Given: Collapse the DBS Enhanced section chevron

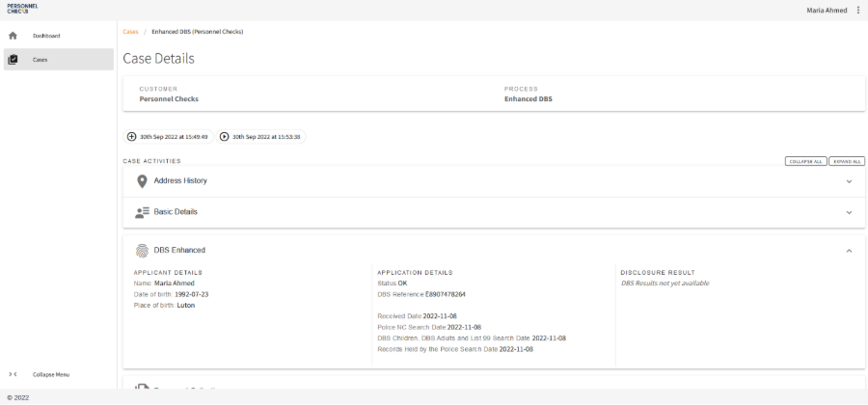Looking at the screenshot, I should coord(849,251).
